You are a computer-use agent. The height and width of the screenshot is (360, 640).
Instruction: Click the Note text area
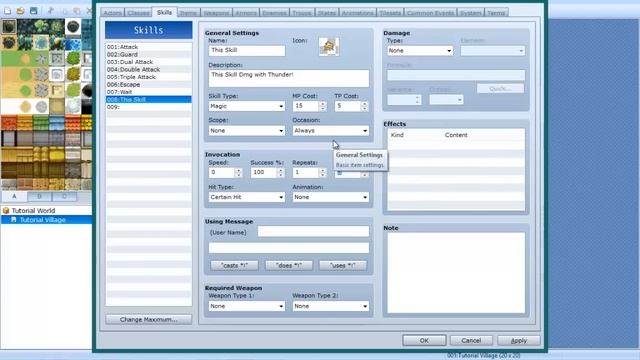tap(456, 273)
